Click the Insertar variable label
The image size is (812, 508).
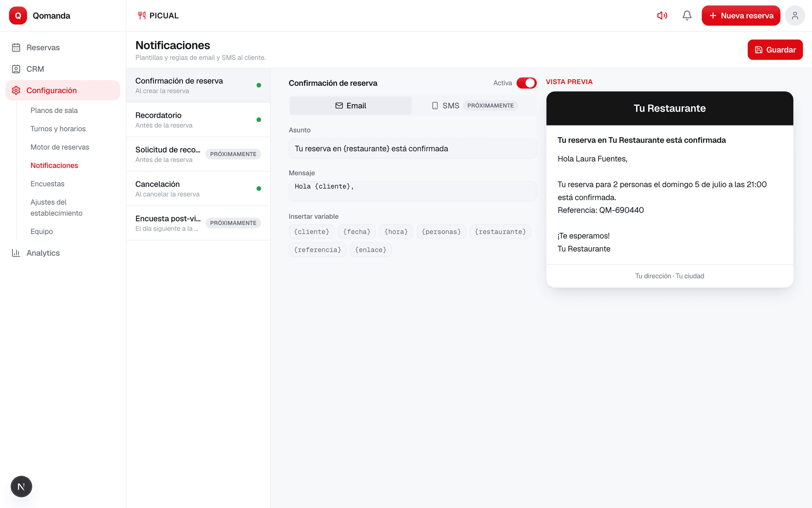tap(313, 216)
